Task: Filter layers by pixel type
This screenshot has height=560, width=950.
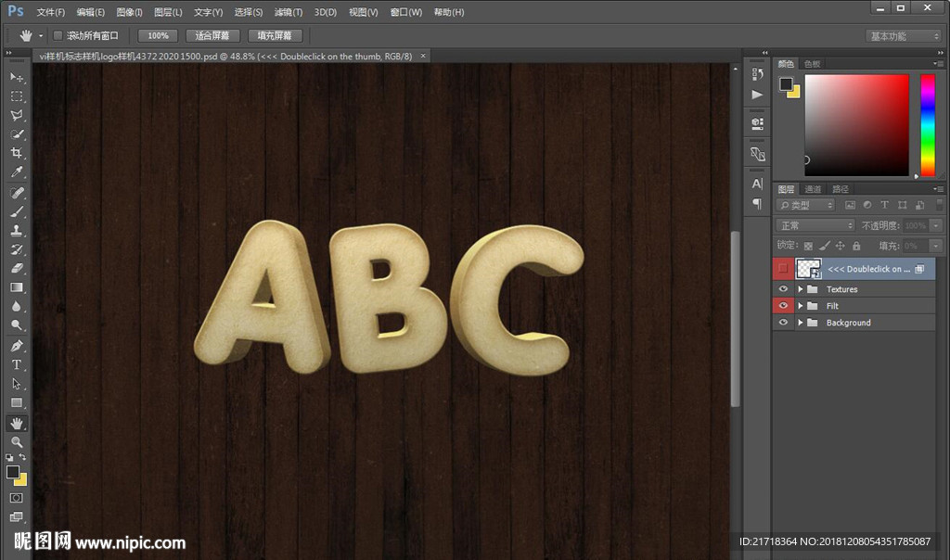Action: [850, 205]
